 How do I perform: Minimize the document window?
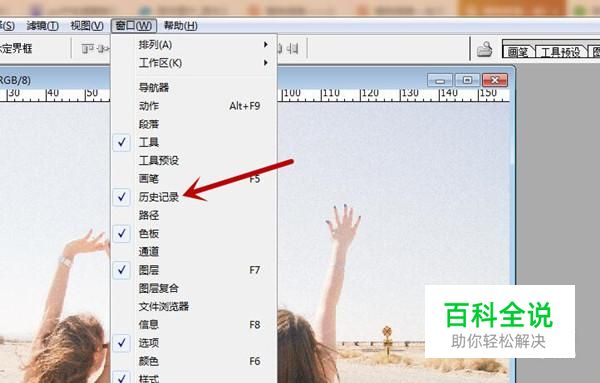tap(440, 80)
